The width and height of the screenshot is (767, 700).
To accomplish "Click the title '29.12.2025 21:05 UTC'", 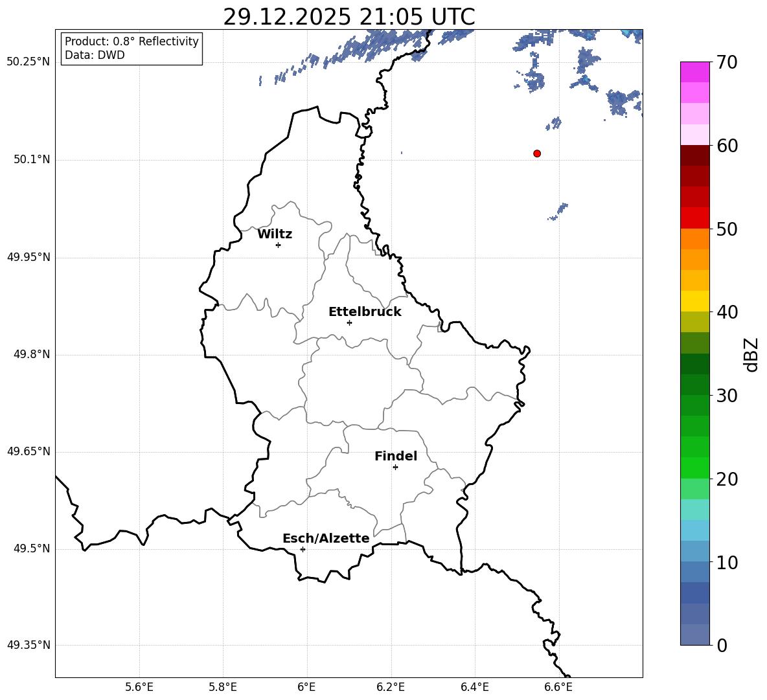I will click(x=349, y=17).
